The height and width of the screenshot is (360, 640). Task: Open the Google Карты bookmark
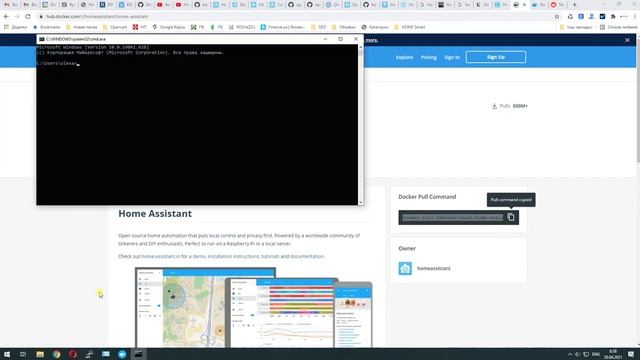(x=169, y=27)
